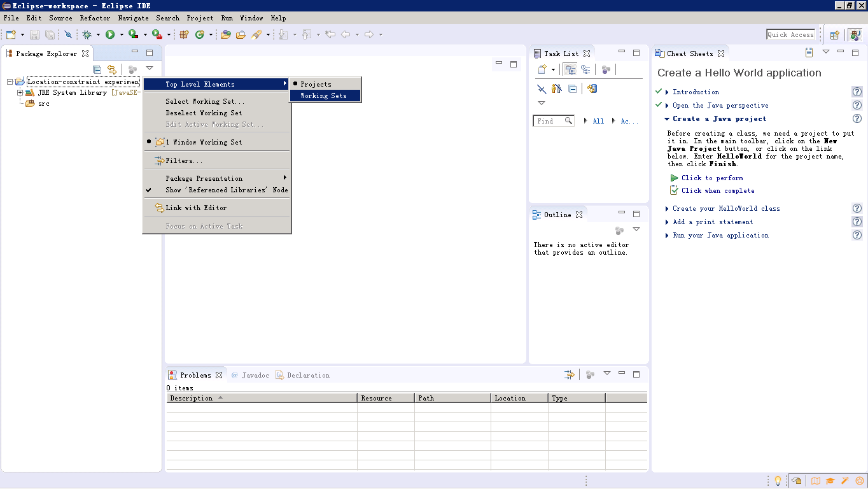This screenshot has height=489, width=868.
Task: Open Package Explorer view menu triangle
Action: (x=150, y=69)
